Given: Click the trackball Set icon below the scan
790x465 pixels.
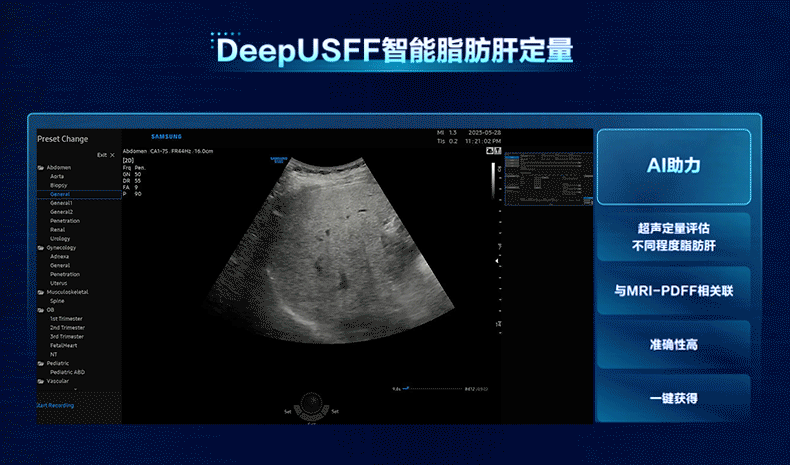Looking at the screenshot, I should pos(311,407).
